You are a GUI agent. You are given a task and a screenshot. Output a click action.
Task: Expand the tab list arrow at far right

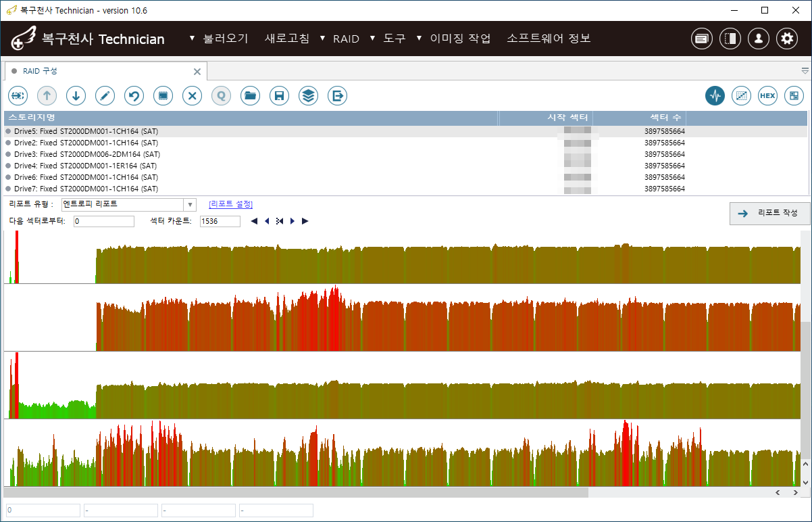(x=805, y=70)
